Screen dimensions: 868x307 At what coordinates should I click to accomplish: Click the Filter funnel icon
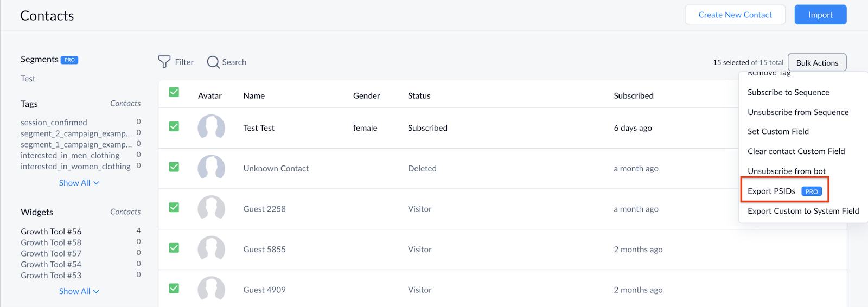pos(164,62)
